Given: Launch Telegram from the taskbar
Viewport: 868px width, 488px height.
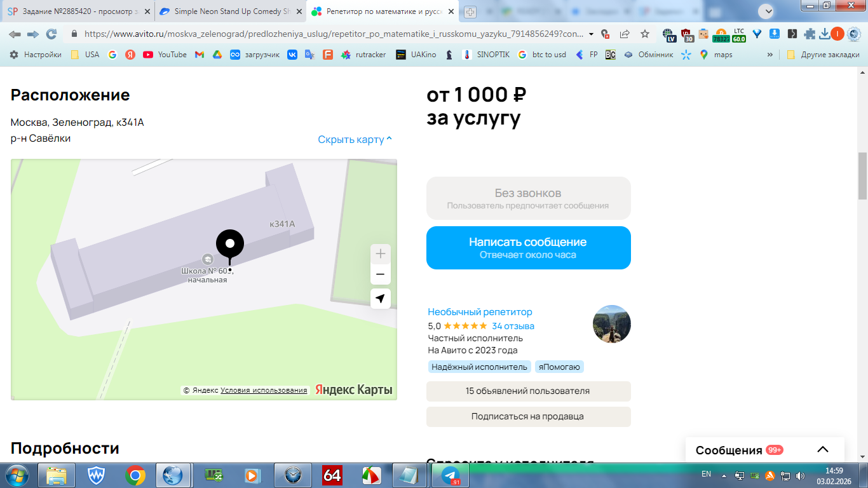Looking at the screenshot, I should (450, 475).
